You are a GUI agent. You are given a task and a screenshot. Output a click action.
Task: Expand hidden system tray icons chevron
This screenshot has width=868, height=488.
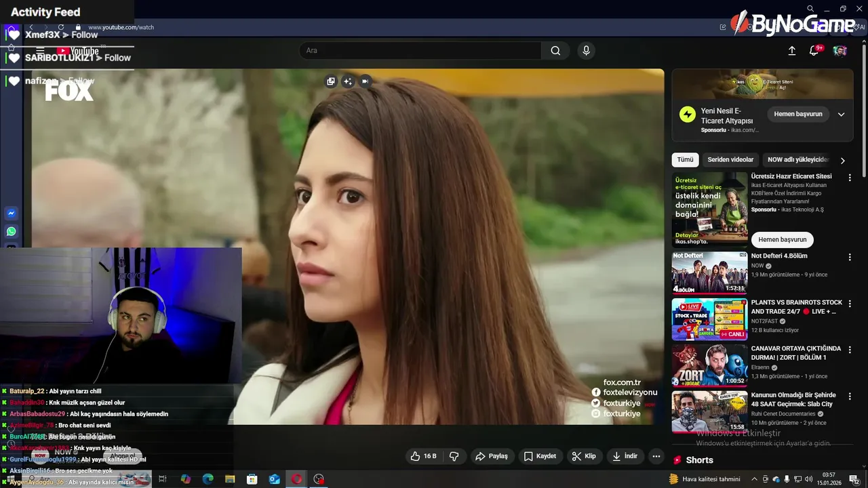tap(755, 479)
